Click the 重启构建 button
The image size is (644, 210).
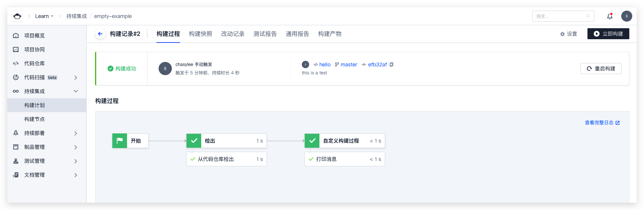[x=601, y=69]
